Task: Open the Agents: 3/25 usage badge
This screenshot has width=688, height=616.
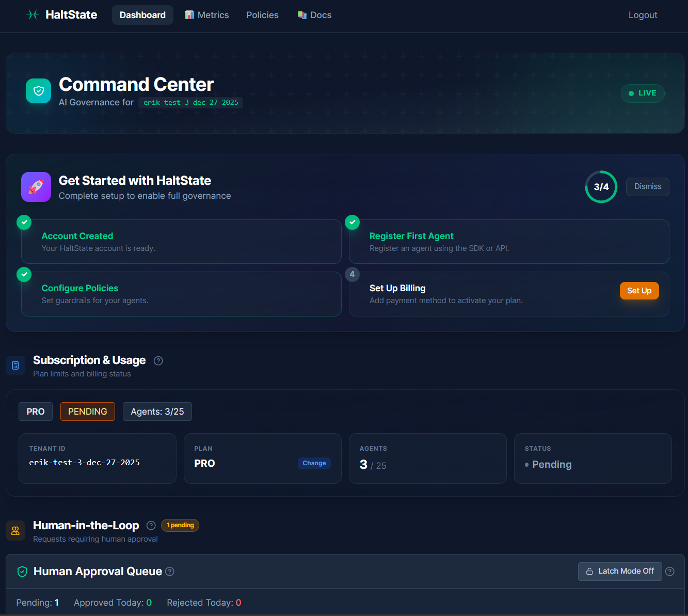Action: coord(157,411)
